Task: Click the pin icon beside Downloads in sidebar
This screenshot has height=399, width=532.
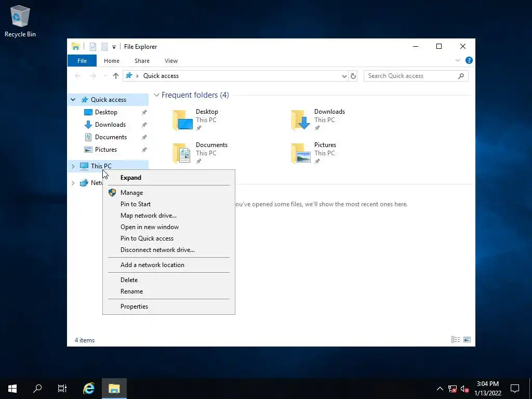Action: (x=144, y=125)
